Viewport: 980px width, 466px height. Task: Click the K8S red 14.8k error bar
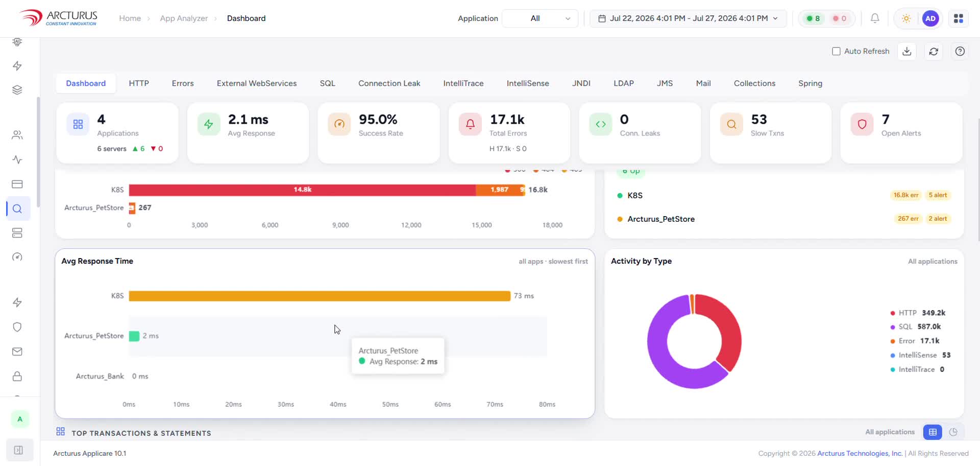[x=302, y=190]
